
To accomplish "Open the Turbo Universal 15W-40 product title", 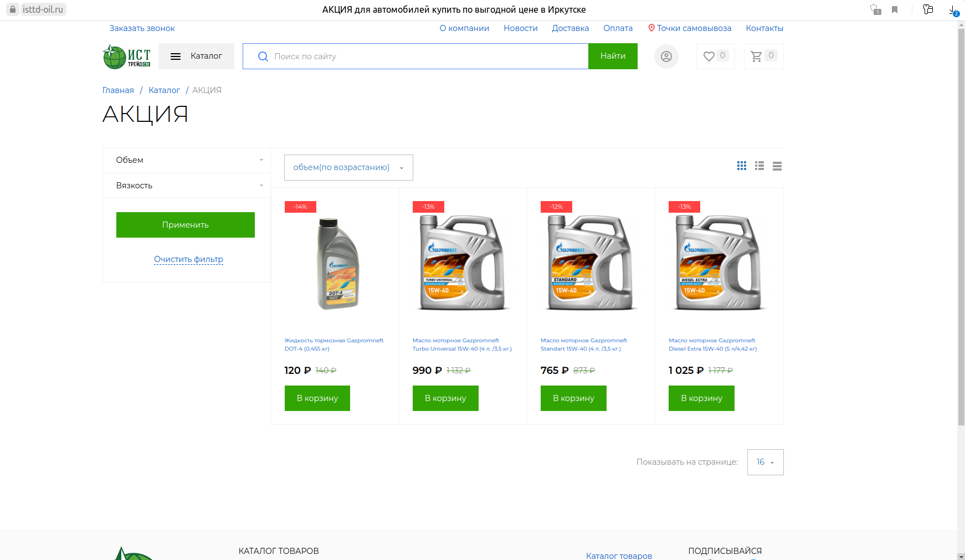I will 462,345.
